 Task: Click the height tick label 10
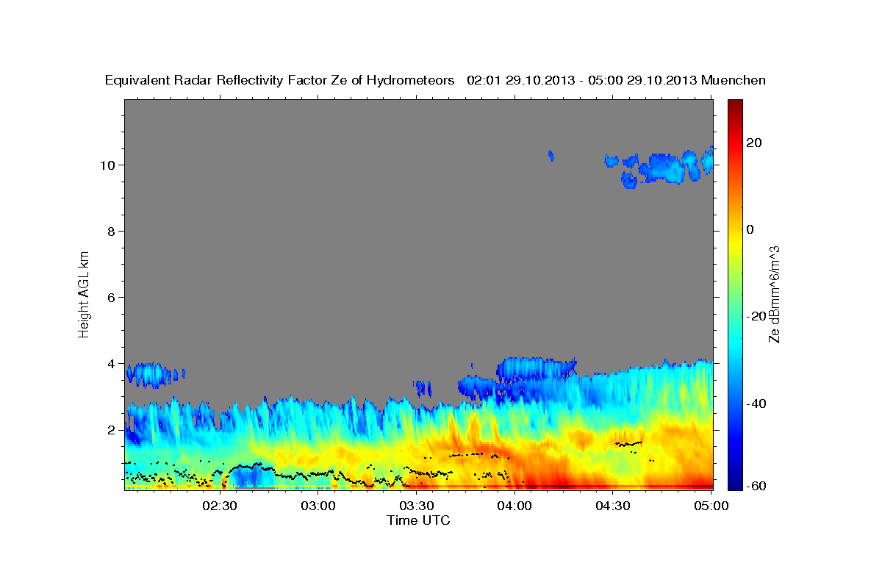click(x=110, y=165)
